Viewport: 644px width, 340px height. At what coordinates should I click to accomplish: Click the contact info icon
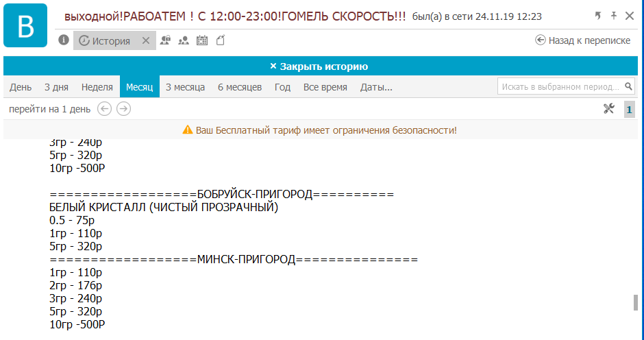(64, 40)
